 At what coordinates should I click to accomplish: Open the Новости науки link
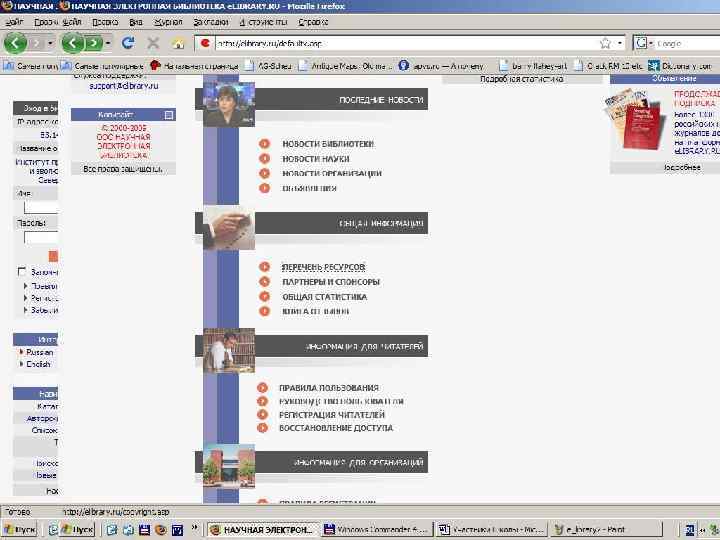[x=316, y=158]
